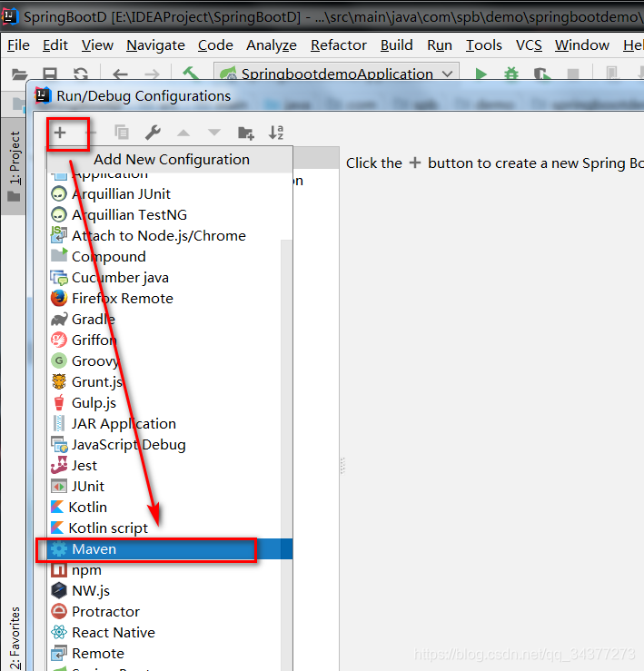
Task: Select Arquillian TestNG configuration type
Action: 170,215
